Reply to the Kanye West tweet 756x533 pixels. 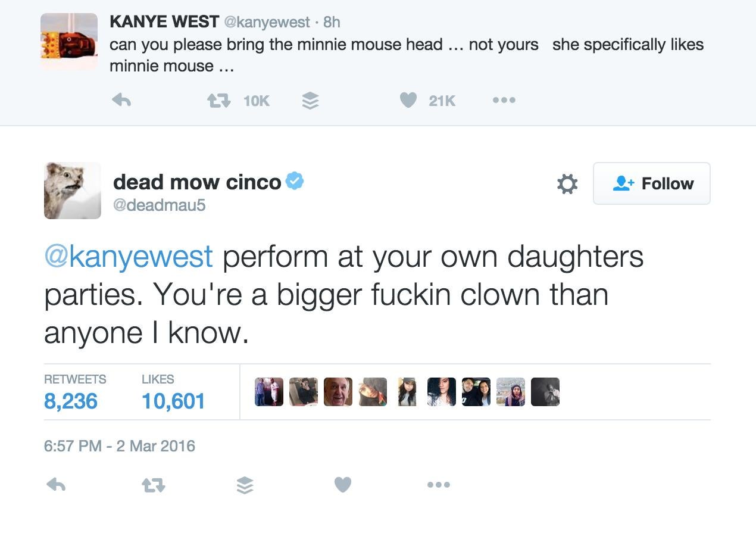[121, 101]
